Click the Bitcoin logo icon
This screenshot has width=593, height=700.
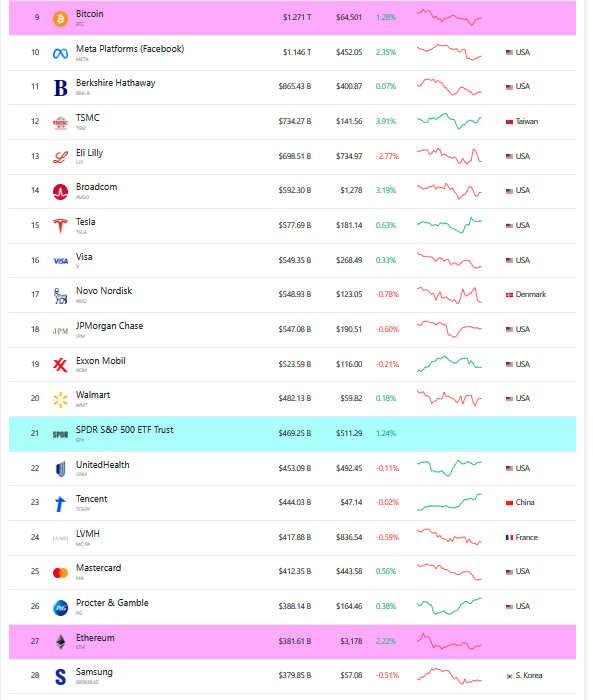pyautogui.click(x=60, y=19)
